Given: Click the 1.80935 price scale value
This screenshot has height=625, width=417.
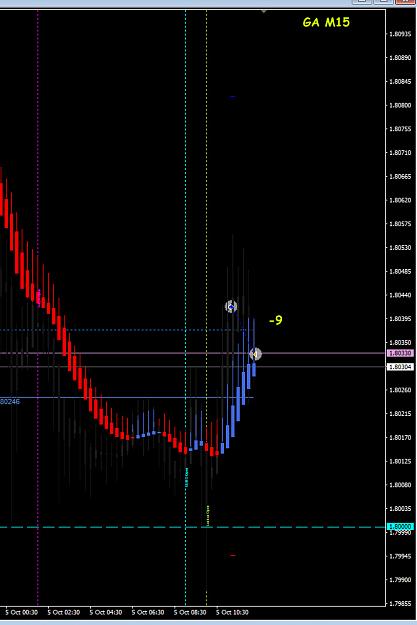Looking at the screenshot, I should (x=400, y=34).
